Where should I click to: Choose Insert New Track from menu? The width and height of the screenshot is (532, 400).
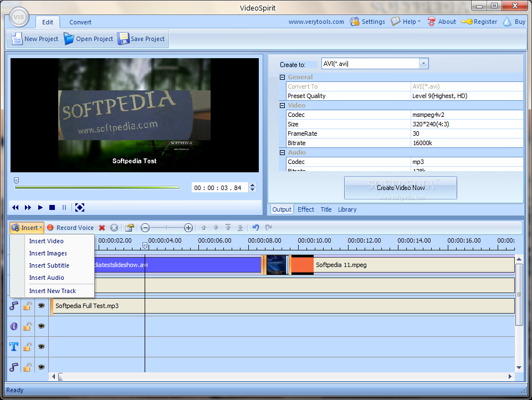(52, 291)
